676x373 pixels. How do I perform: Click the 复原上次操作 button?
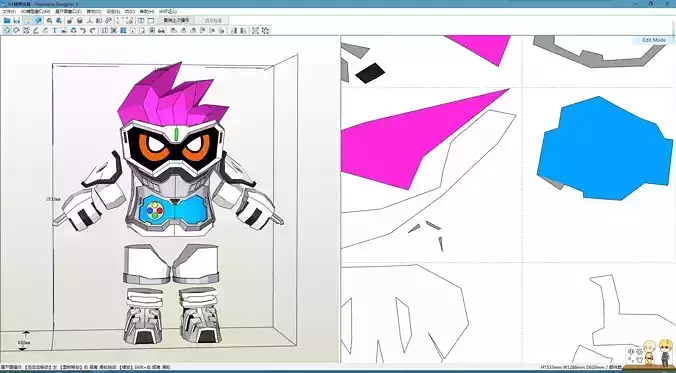click(x=176, y=20)
